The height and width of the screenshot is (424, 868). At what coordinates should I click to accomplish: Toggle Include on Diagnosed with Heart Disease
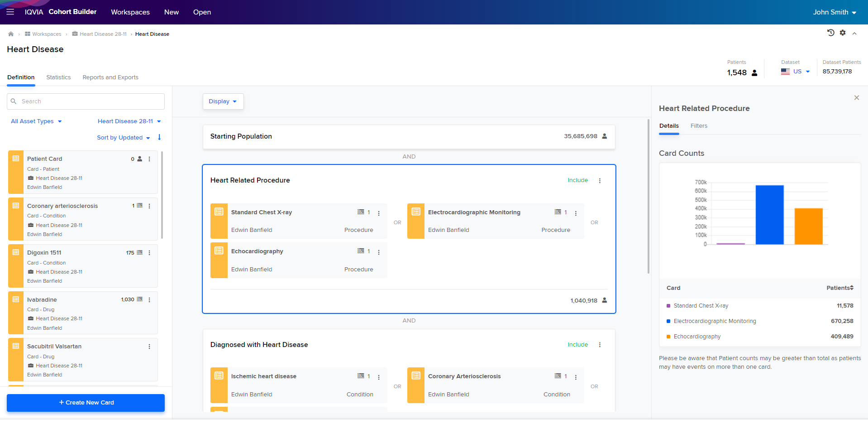[x=578, y=345]
